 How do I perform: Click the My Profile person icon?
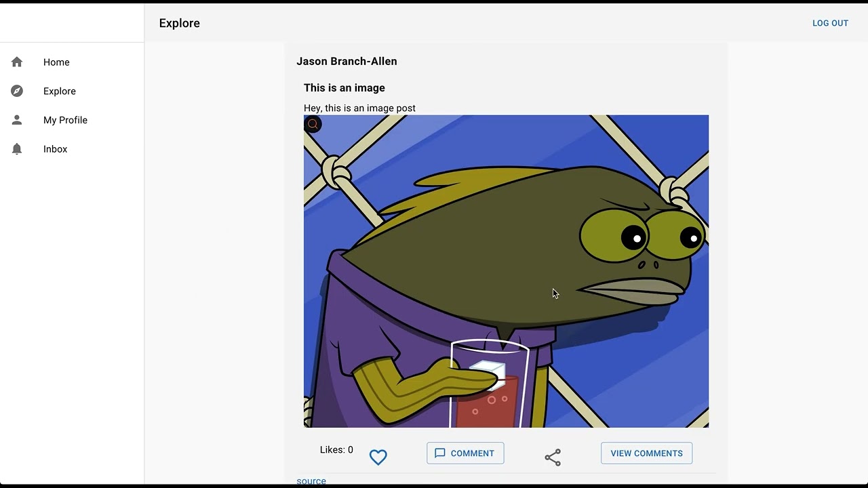(x=17, y=120)
